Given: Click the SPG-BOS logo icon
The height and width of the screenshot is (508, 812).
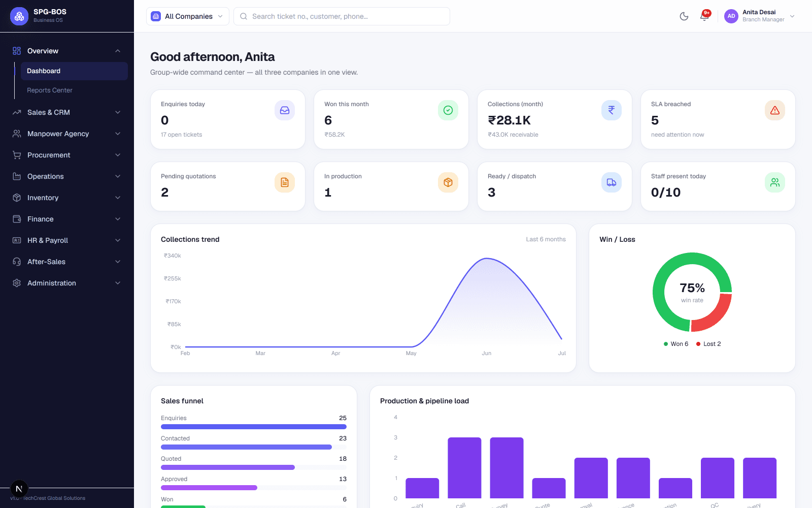Looking at the screenshot, I should pyautogui.click(x=19, y=16).
